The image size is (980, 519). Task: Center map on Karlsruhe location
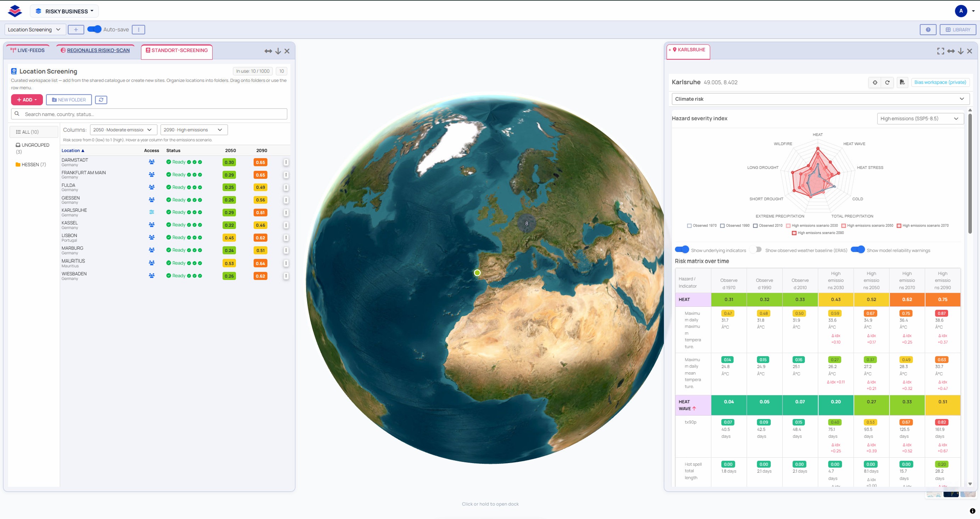[x=875, y=82]
